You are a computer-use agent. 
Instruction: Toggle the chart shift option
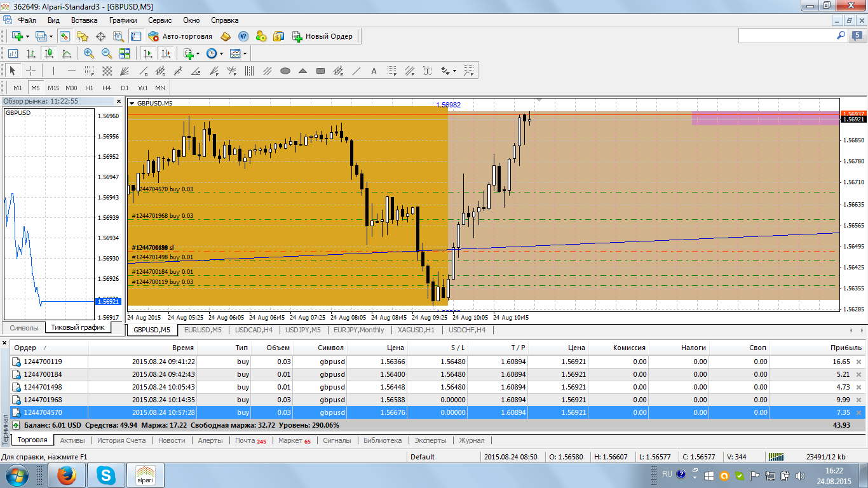coord(166,54)
